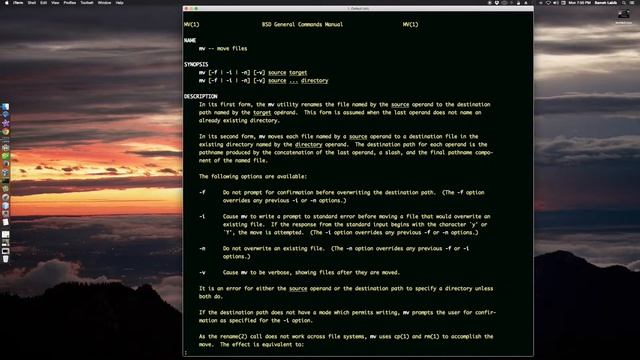
Task: Click 'BSD General Commands Manual' header text
Action: pos(302,24)
